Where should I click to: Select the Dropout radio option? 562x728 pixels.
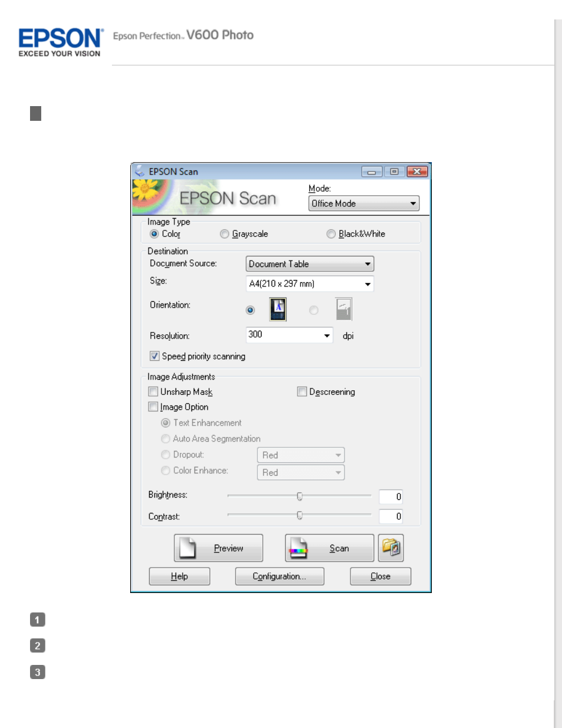166,454
